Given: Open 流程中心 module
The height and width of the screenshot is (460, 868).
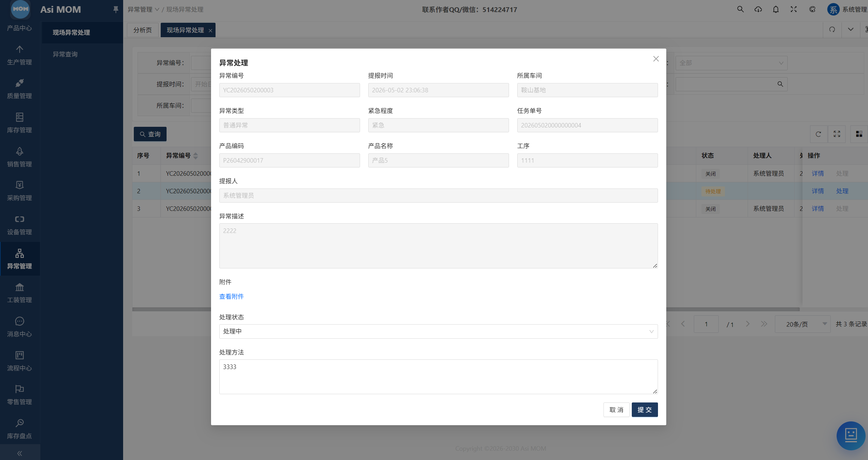Looking at the screenshot, I should [20, 361].
